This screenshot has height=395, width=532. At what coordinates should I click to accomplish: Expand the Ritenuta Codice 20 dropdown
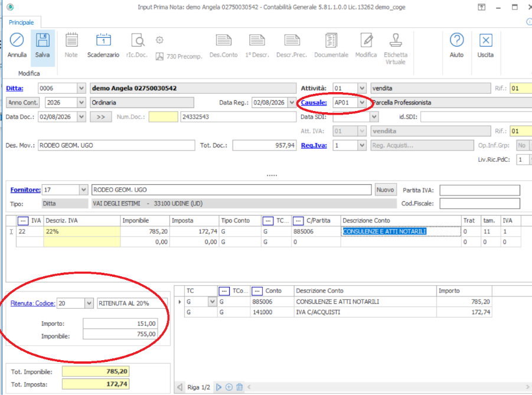89,303
